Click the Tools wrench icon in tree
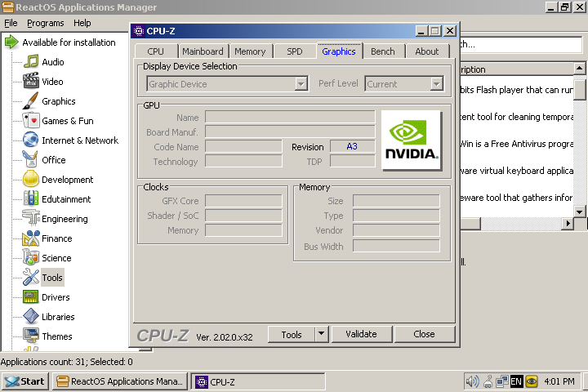This screenshot has width=588, height=392. (31, 277)
